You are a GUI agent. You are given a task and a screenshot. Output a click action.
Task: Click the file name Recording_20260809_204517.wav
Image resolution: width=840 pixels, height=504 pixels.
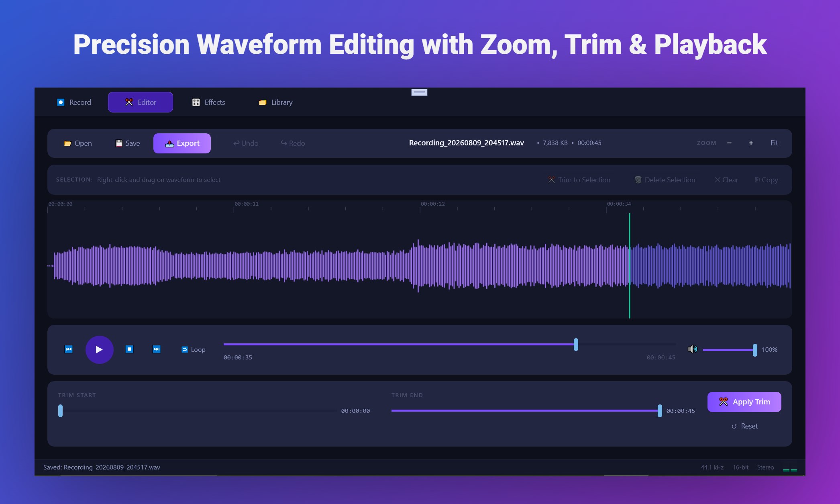(x=466, y=143)
